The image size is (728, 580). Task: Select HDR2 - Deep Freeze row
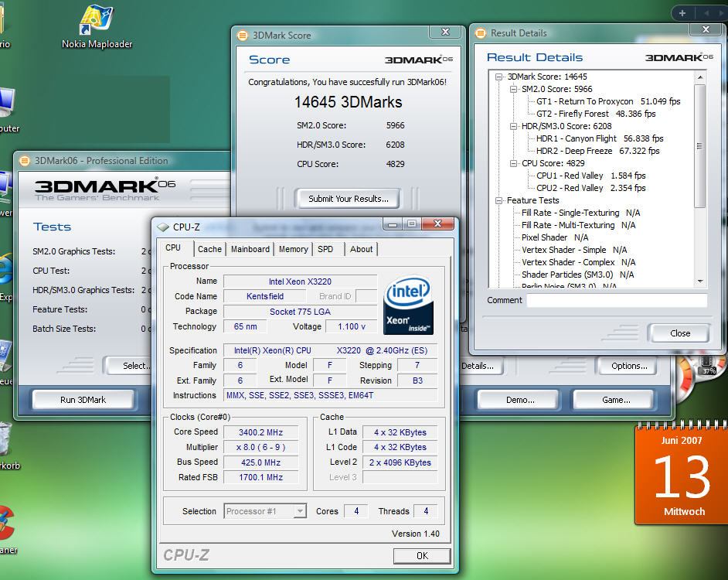[597, 151]
